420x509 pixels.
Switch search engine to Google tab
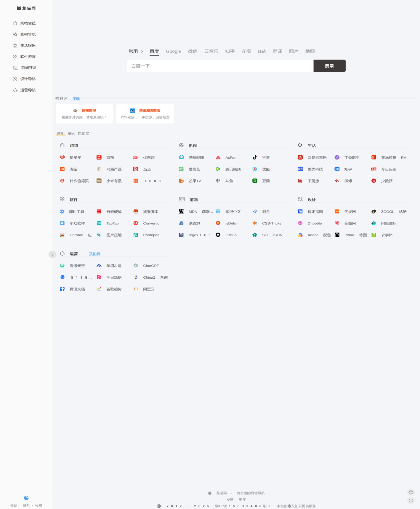tap(173, 51)
